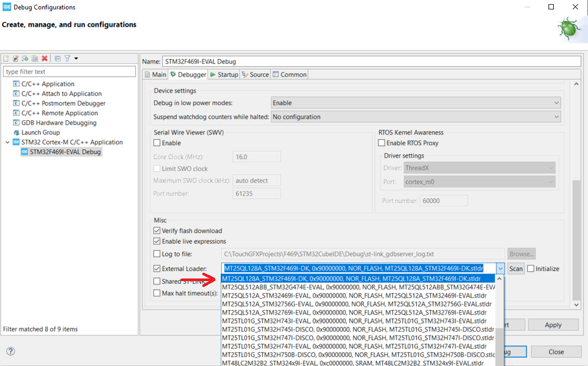
Task: Collapse the STM32 Cortex-M C/C++ Application node
Action: (x=8, y=142)
